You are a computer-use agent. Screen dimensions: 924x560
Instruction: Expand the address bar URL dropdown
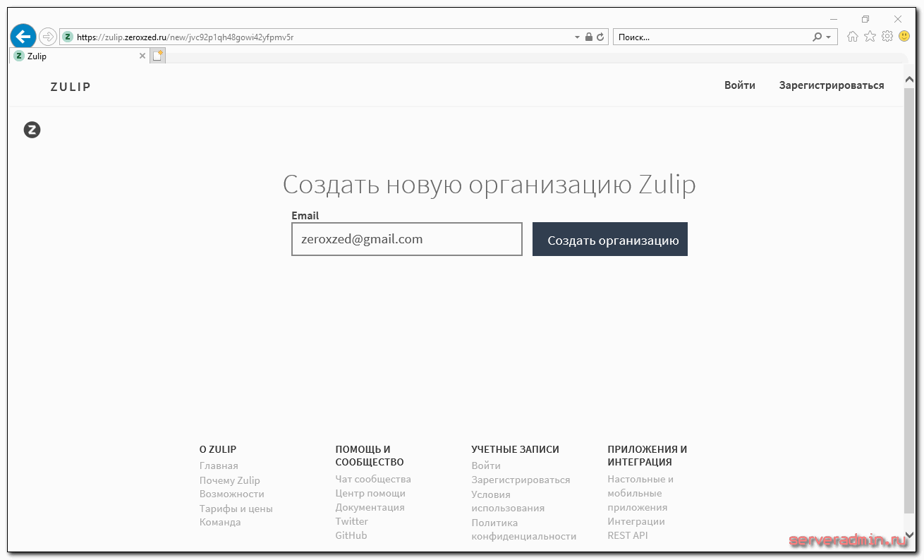pos(578,37)
